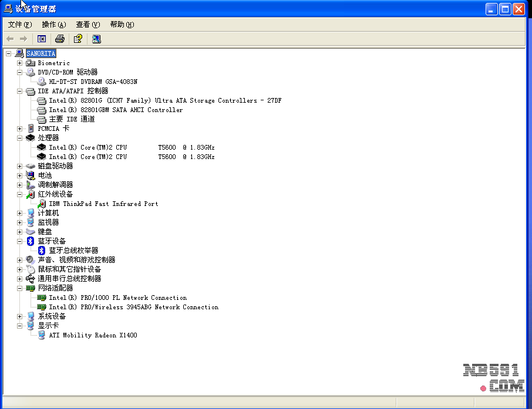The width and height of the screenshot is (532, 409).
Task: Open the 查看(V) menu
Action: (x=87, y=25)
